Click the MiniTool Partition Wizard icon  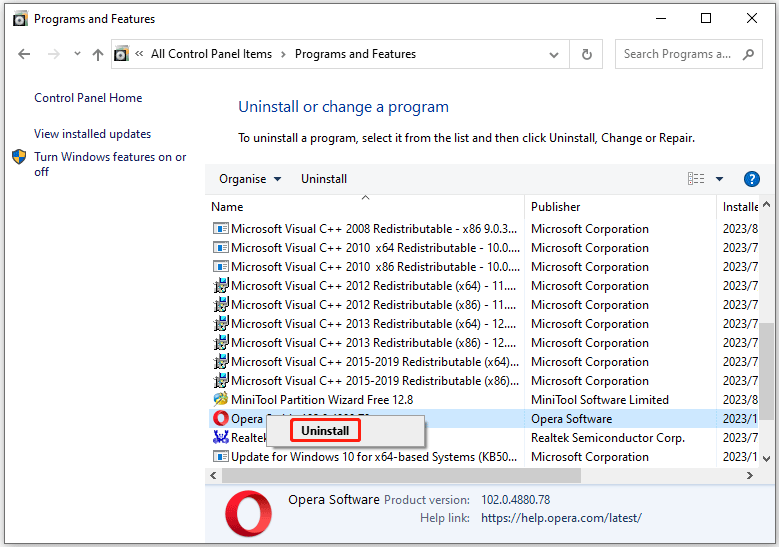coord(221,399)
